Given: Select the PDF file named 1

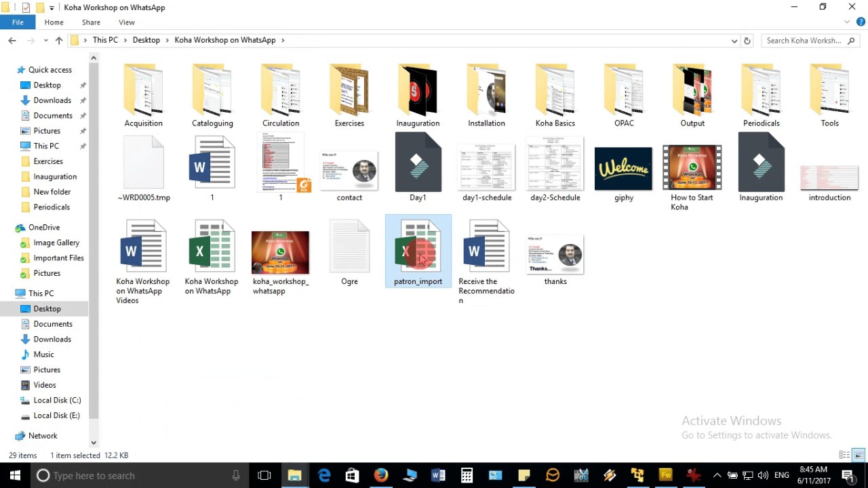Looking at the screenshot, I should [x=281, y=167].
